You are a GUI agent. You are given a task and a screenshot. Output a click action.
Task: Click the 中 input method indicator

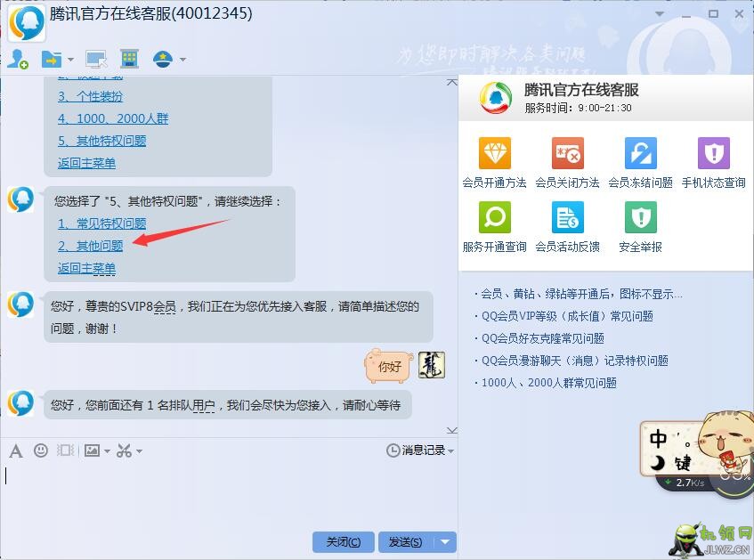tap(659, 438)
